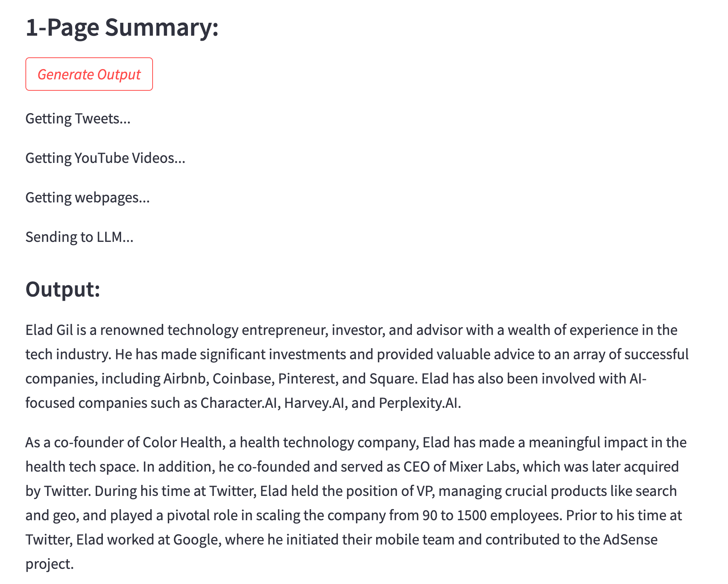Click the word Google in second paragraph

(195, 540)
